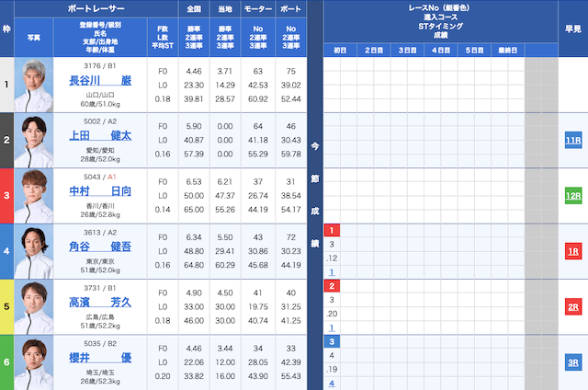Click result link 1 in 角谷's row
Viewport: 588px width, 390px height.
point(332,272)
